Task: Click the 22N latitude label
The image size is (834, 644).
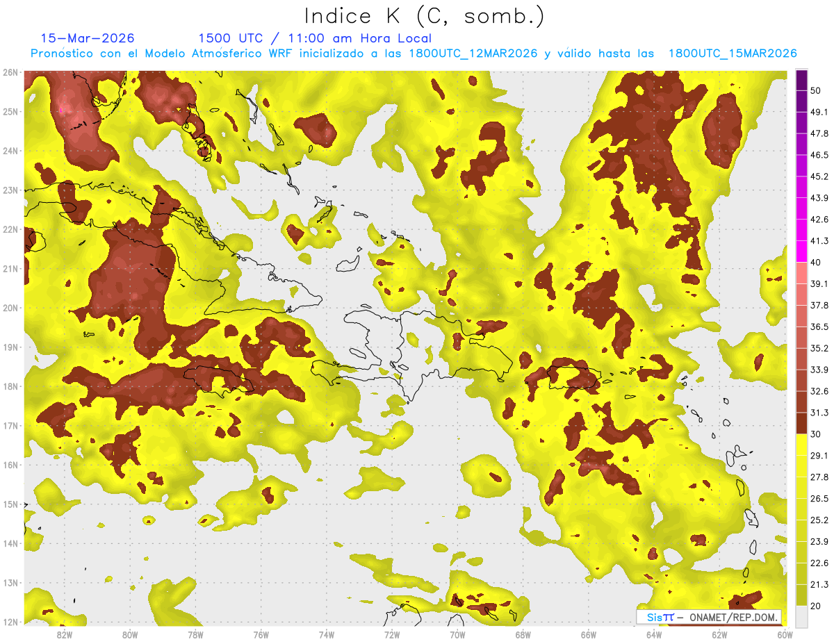Action: [x=10, y=229]
